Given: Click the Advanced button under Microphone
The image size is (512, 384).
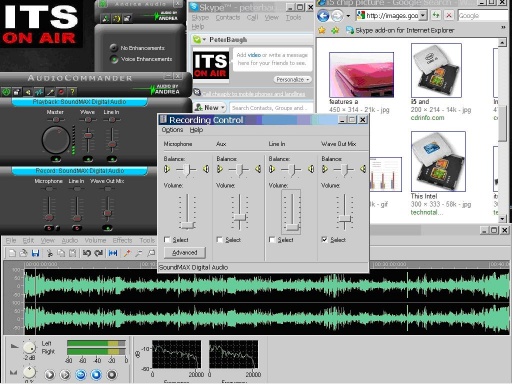Looking at the screenshot, I should (185, 253).
